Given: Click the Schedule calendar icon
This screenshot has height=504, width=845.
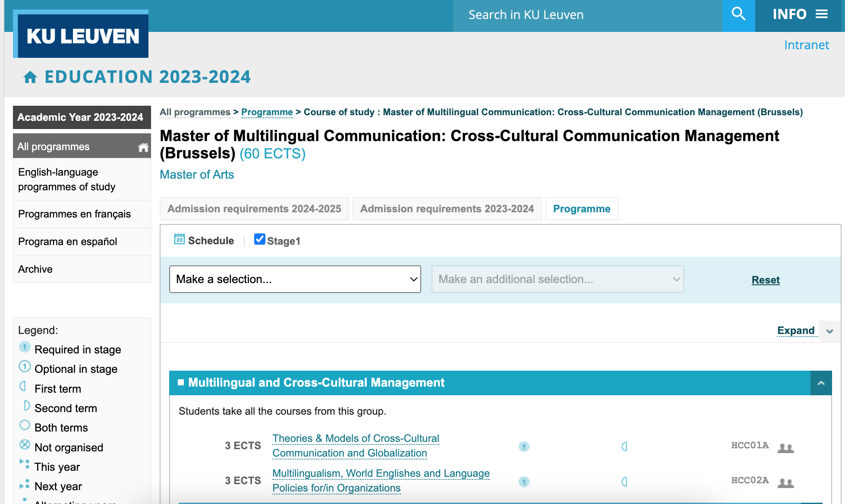Looking at the screenshot, I should tap(179, 239).
